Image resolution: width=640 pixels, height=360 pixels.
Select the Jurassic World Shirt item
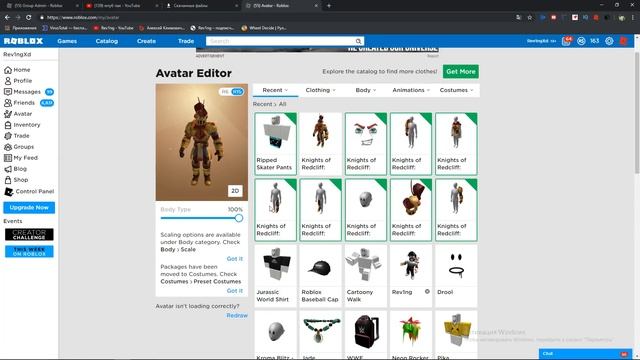(x=276, y=276)
